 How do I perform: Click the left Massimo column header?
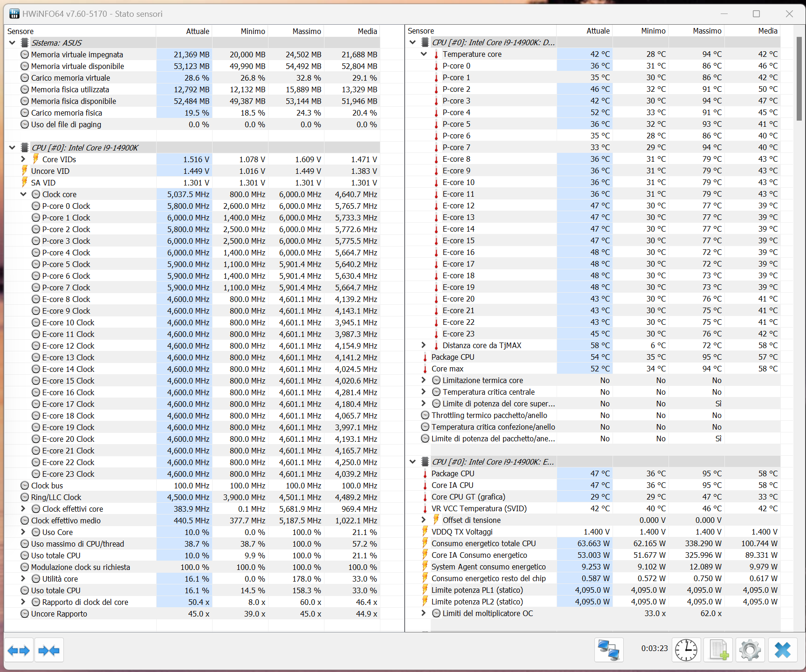coord(296,31)
